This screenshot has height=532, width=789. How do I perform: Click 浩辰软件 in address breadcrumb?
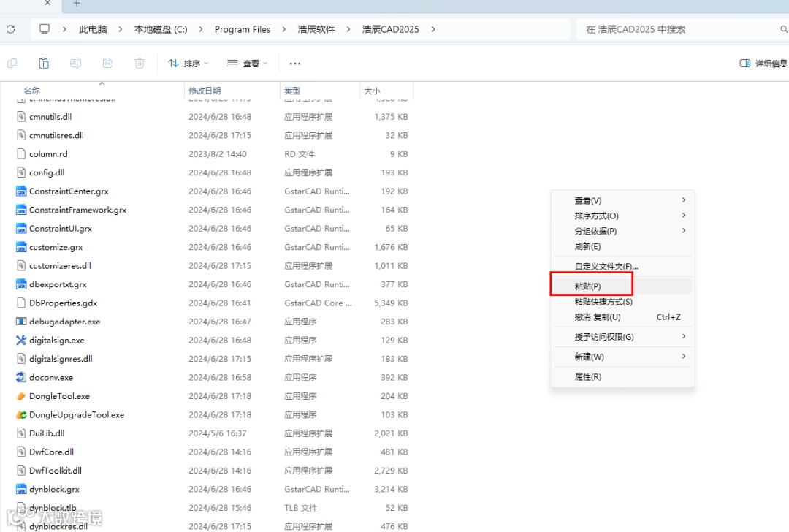(x=316, y=29)
